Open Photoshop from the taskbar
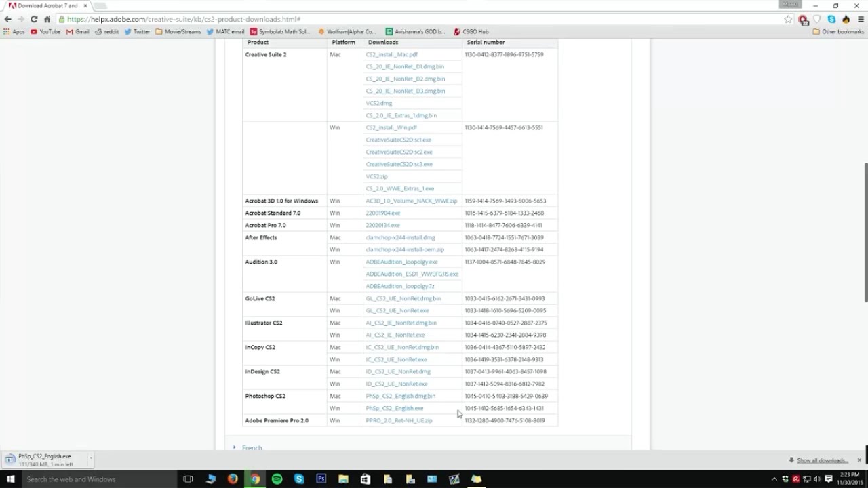The height and width of the screenshot is (488, 868). pyautogui.click(x=321, y=479)
